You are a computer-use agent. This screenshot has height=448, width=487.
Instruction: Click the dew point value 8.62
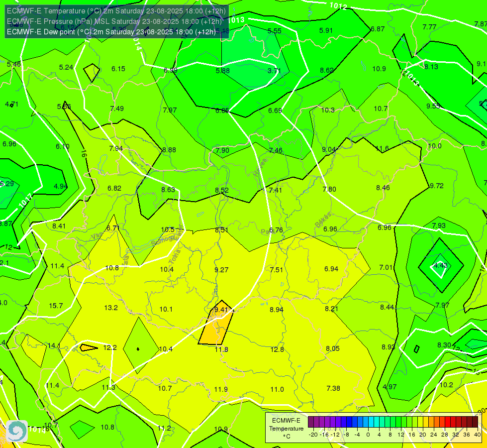tap(327, 70)
